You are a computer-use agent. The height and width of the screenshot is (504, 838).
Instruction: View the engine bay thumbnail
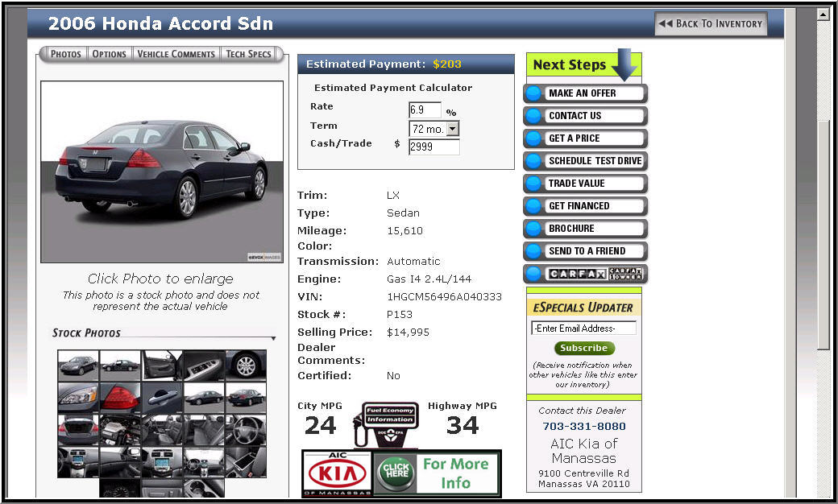coord(120,430)
